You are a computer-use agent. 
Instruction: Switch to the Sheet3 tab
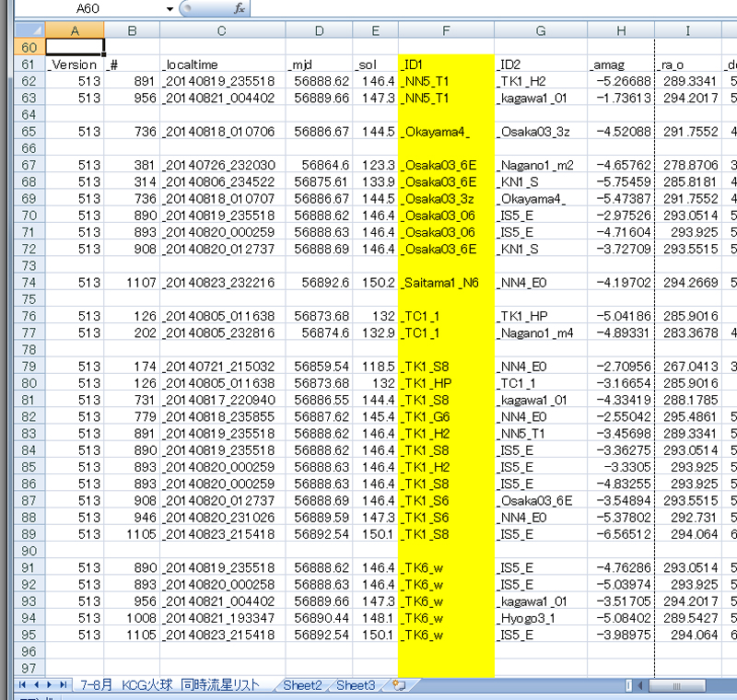point(356,685)
